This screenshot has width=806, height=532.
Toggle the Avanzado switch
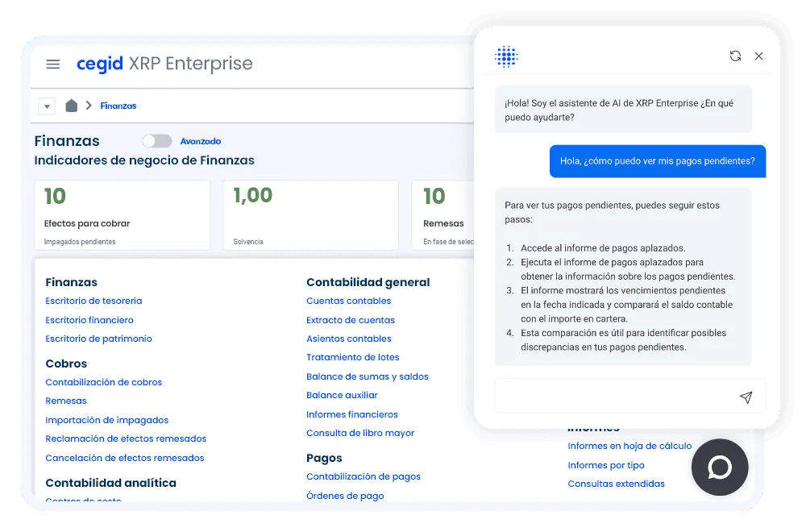157,141
